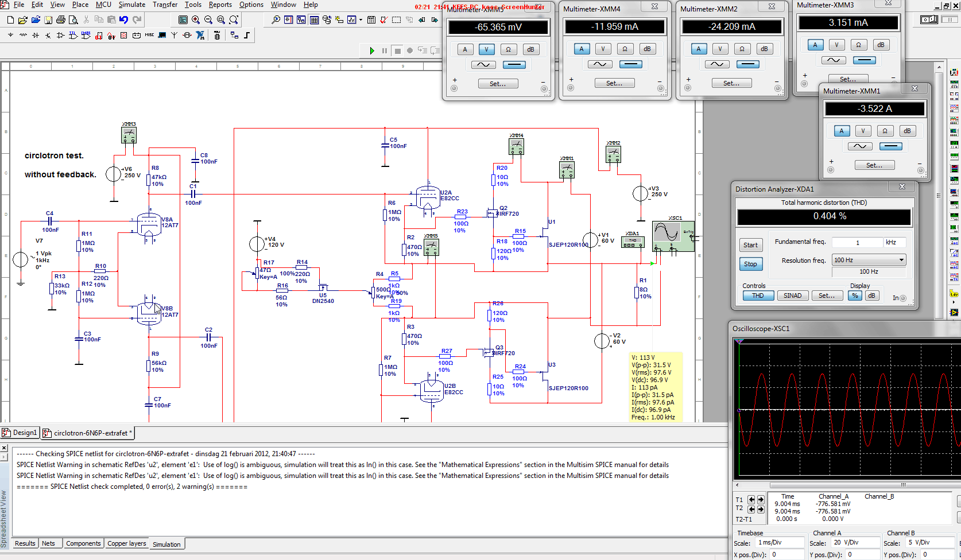Click Stop in Distortion Analyzer
This screenshot has height=560, width=961.
click(x=750, y=264)
